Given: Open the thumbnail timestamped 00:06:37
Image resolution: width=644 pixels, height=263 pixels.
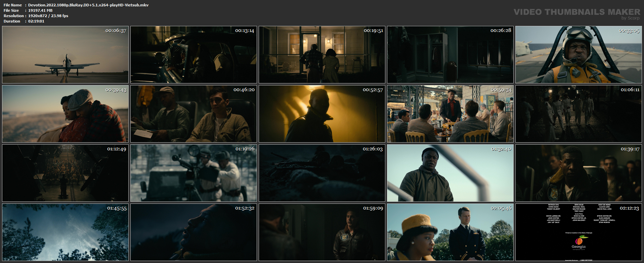Looking at the screenshot, I should point(65,54).
